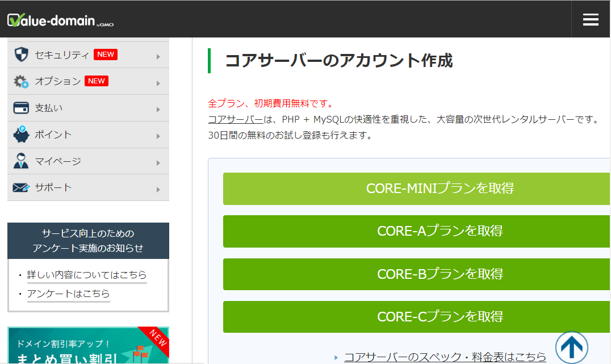This screenshot has width=611, height=364.
Task: Click the credit card icon for 支払い
Action: 20,108
